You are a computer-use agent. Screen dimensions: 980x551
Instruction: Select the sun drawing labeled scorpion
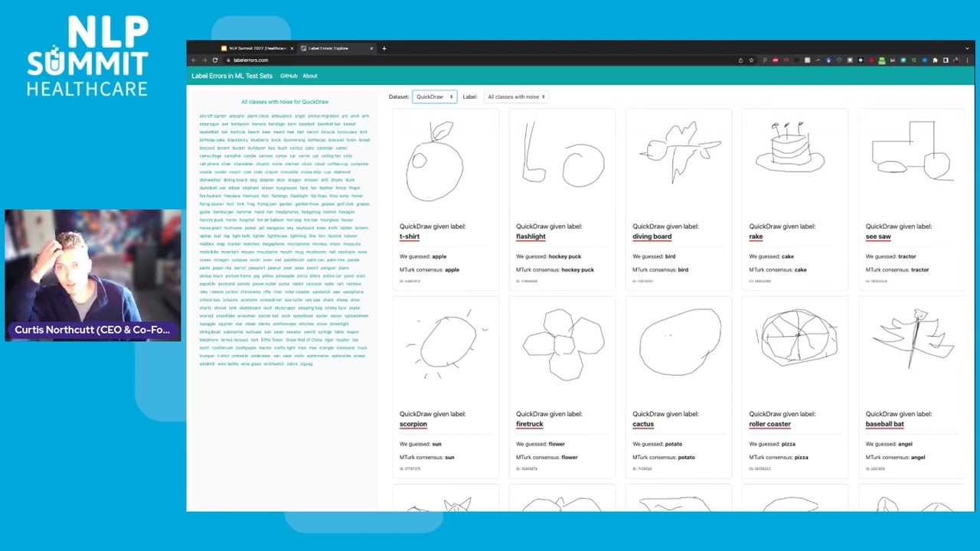447,344
